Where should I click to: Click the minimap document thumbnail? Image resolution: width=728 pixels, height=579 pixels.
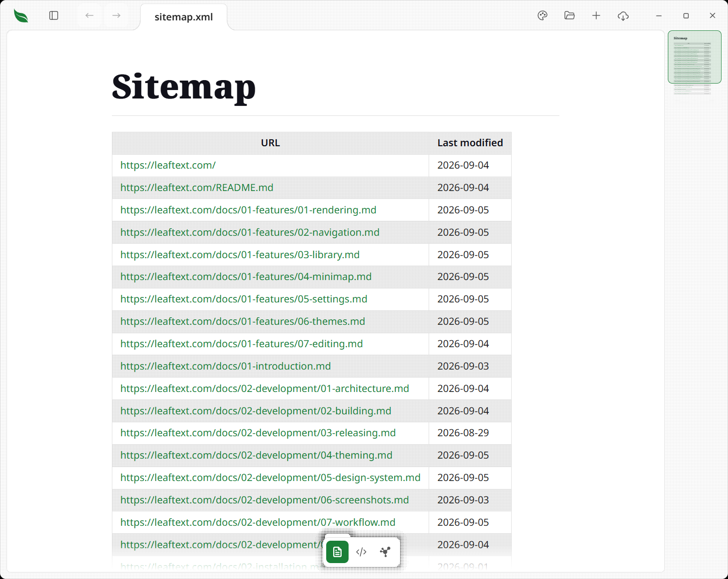pos(695,57)
